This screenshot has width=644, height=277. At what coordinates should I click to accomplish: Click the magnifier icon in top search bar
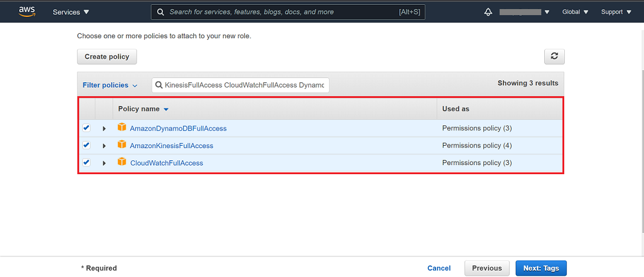click(161, 12)
